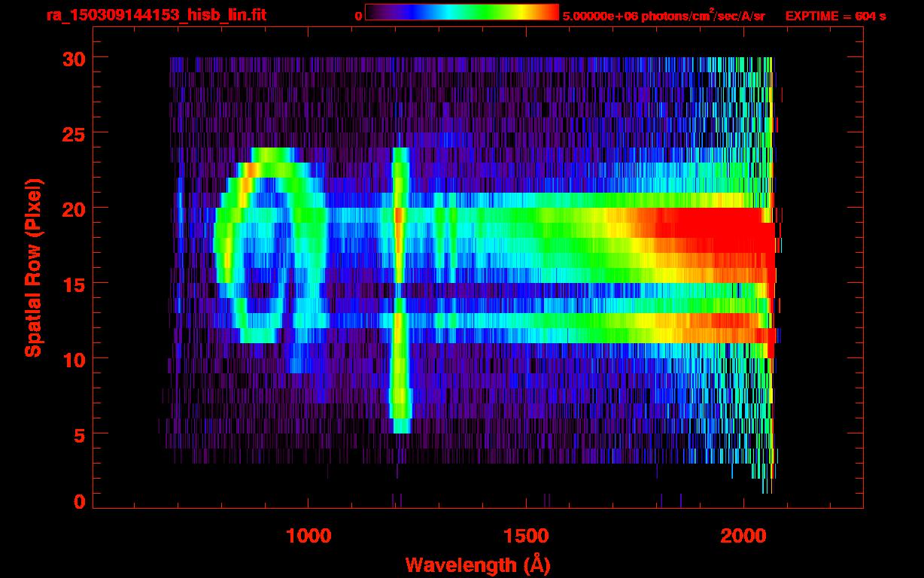
Task: Click the y-axis tick label 0
Action: [x=79, y=502]
